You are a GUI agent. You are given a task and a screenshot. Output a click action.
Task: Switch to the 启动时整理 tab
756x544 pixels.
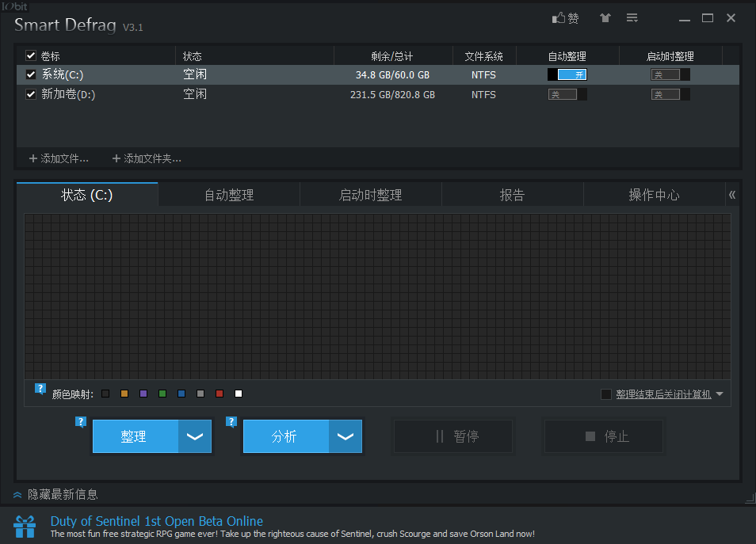371,195
